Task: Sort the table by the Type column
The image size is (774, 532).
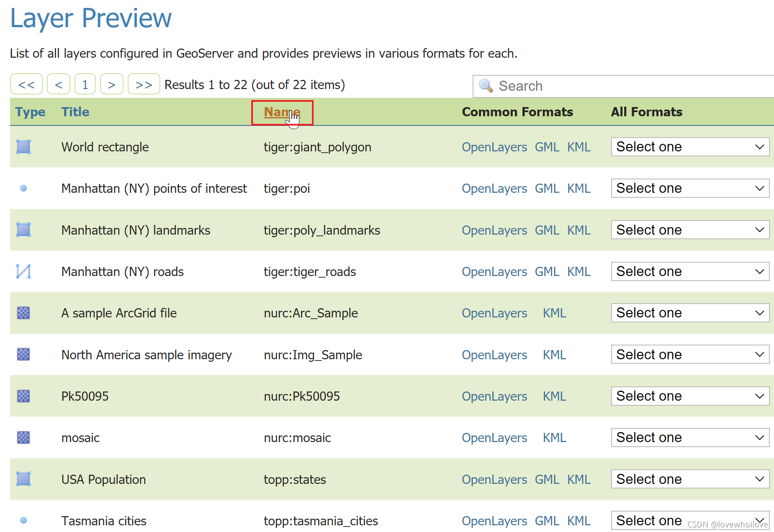Action: (x=30, y=112)
